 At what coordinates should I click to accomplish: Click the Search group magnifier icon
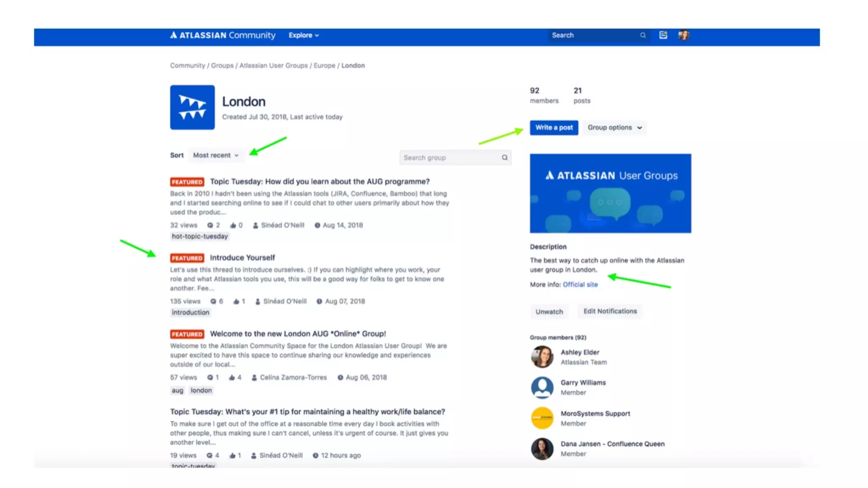(504, 158)
